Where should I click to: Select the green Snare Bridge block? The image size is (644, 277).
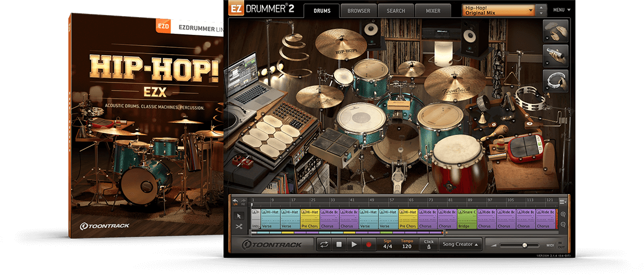tap(466, 219)
